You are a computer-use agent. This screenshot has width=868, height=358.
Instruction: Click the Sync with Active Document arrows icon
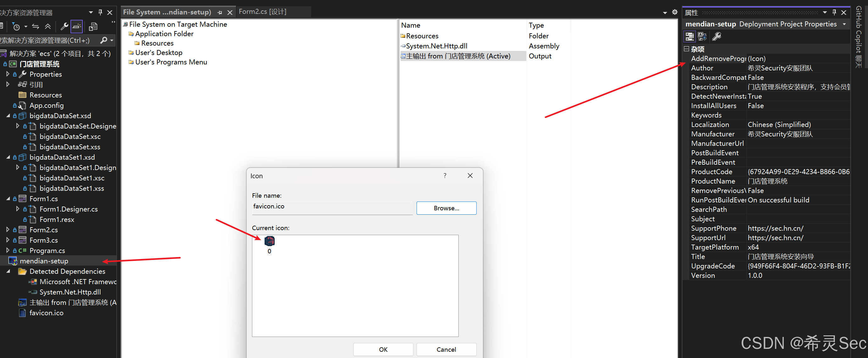click(35, 27)
